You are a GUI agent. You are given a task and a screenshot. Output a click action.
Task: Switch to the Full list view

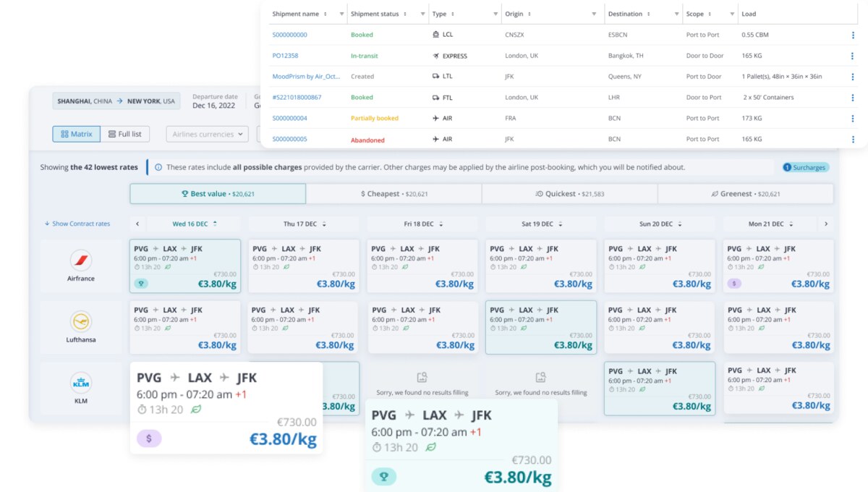tap(124, 134)
